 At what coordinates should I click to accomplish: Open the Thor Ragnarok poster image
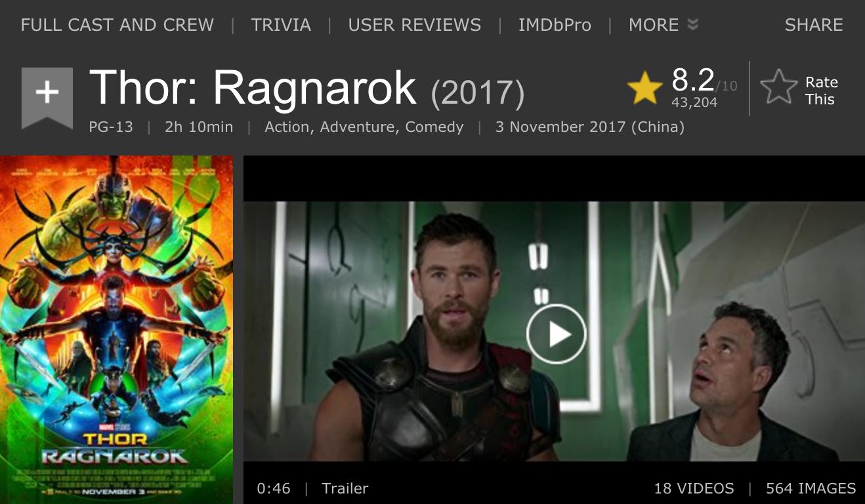pos(116,329)
